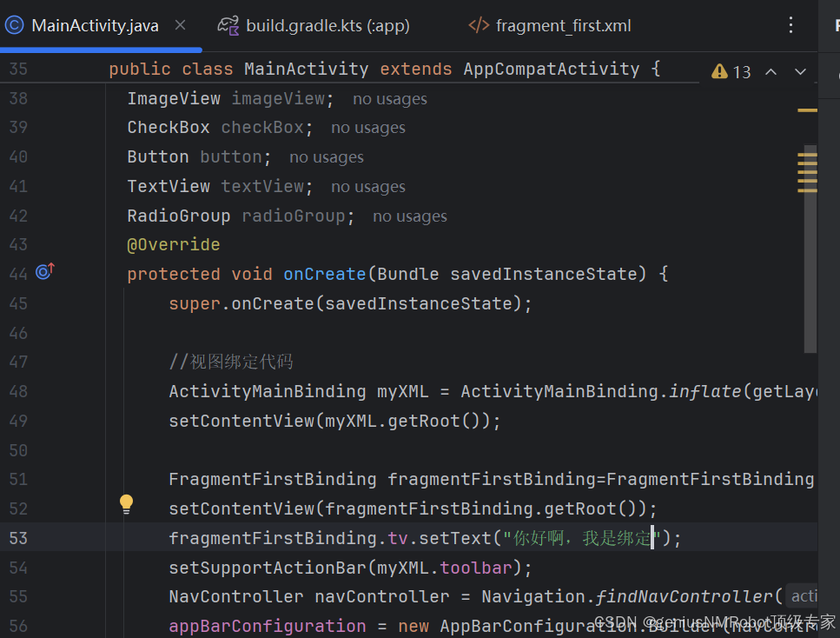This screenshot has height=638, width=840.
Task: Click the overriding method gutter icon beside onCreate
Action: pos(43,272)
